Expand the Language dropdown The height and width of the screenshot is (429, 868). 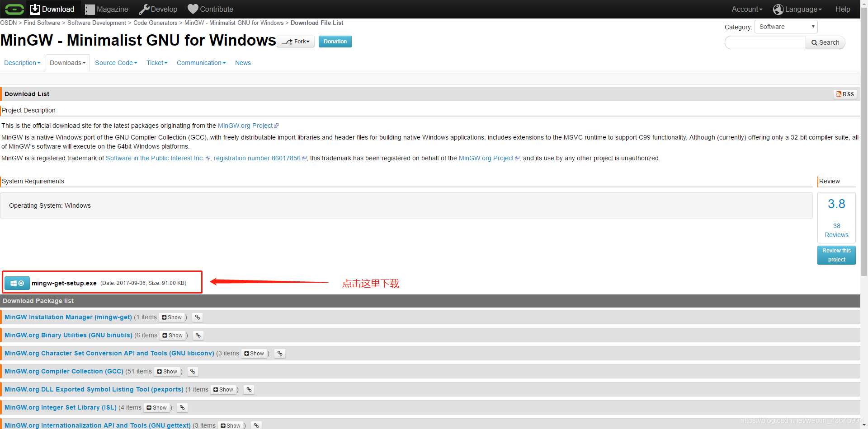[797, 9]
